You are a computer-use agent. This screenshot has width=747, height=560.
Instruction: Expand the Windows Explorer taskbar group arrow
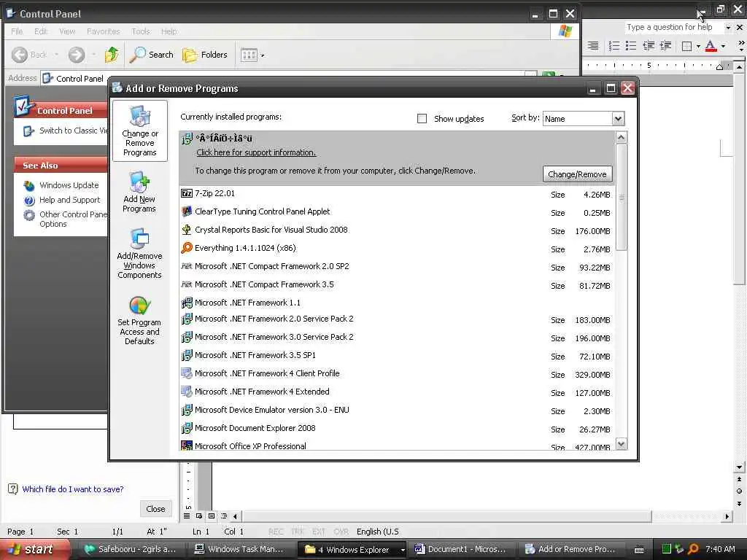pos(403,550)
